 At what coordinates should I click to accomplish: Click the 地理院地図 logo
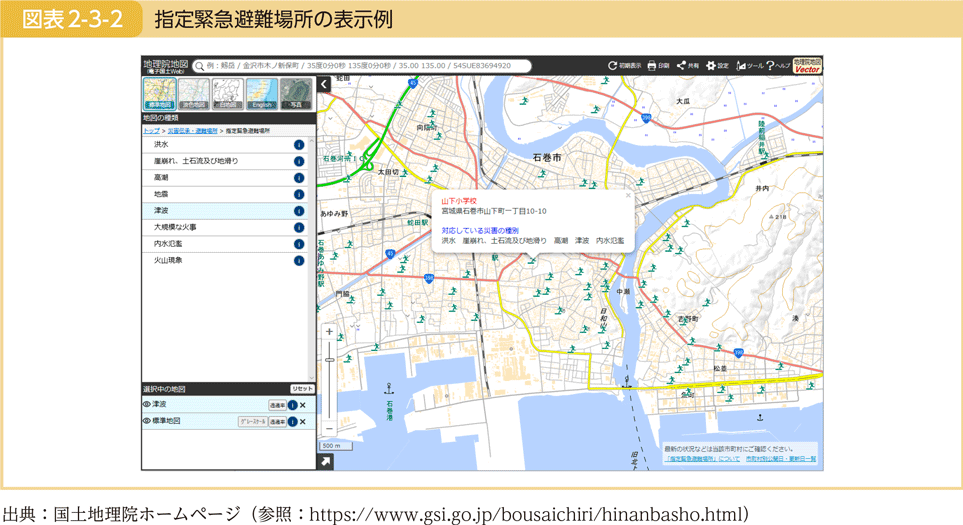coord(166,66)
